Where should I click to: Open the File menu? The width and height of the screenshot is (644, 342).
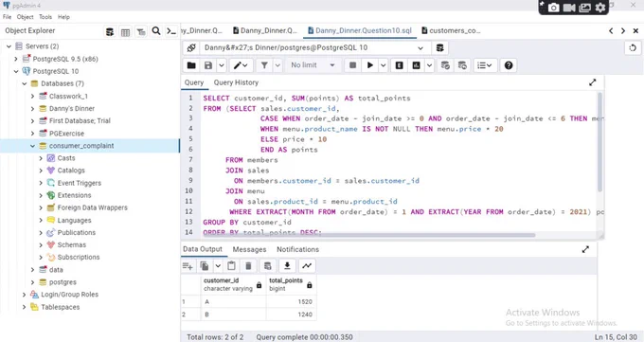(x=7, y=17)
